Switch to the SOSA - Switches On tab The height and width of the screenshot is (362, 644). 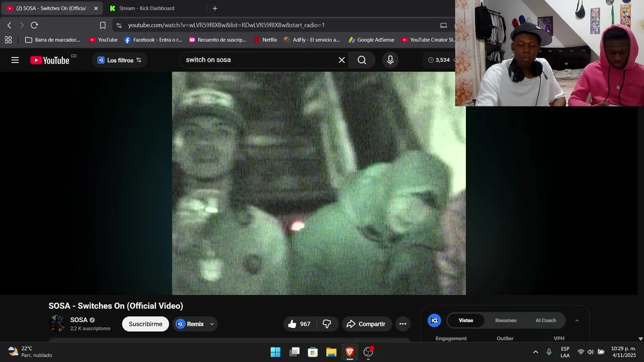[51, 8]
